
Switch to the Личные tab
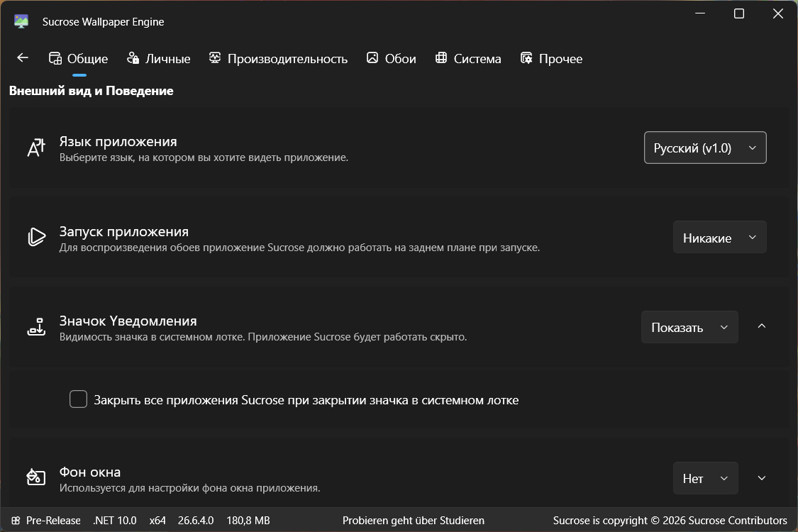click(158, 59)
